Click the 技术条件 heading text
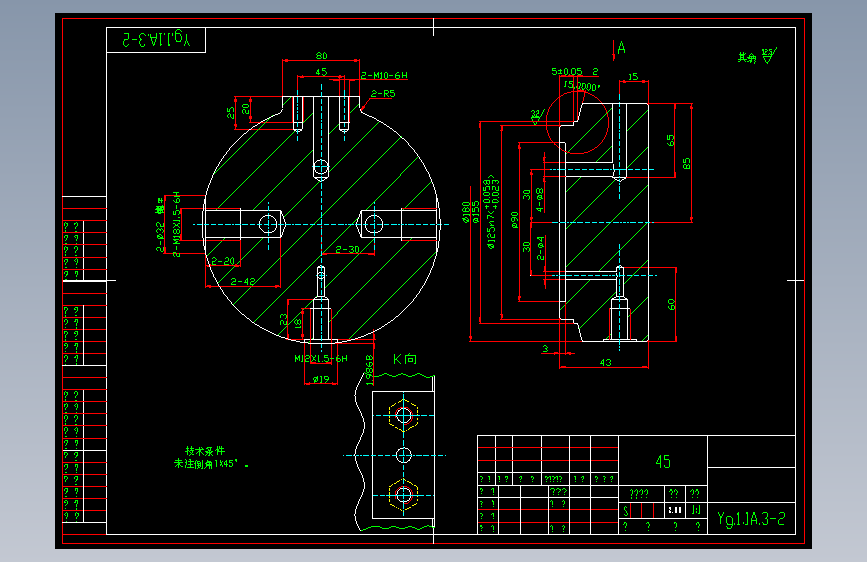 [x=205, y=451]
